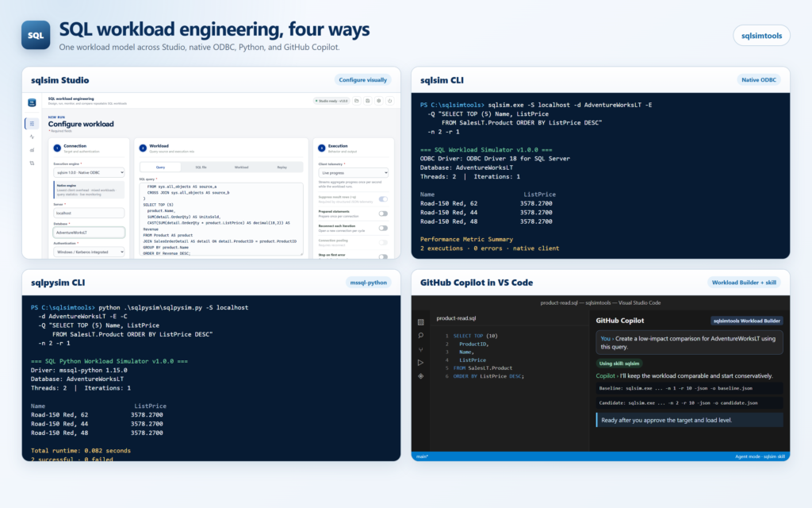Click the You prompt message in Copilot

689,343
